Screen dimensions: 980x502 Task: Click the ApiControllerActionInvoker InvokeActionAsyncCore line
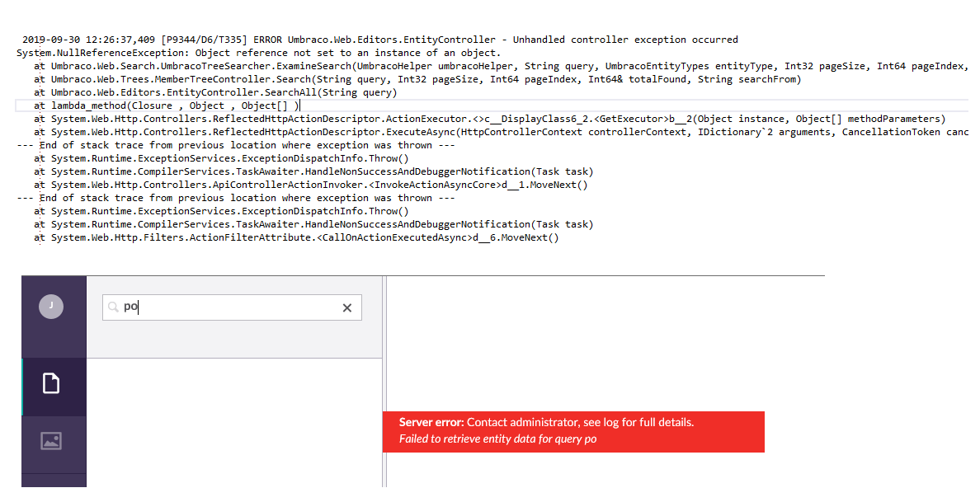[311, 185]
